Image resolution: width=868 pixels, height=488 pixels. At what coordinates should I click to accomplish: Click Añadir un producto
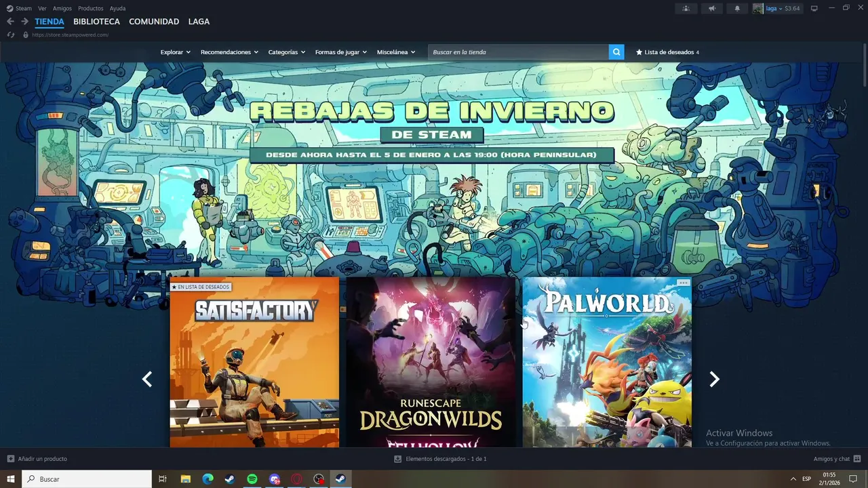[x=42, y=459]
